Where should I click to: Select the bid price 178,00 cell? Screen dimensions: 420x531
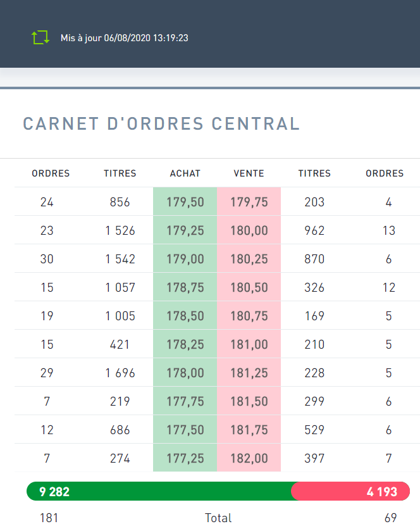pos(185,373)
